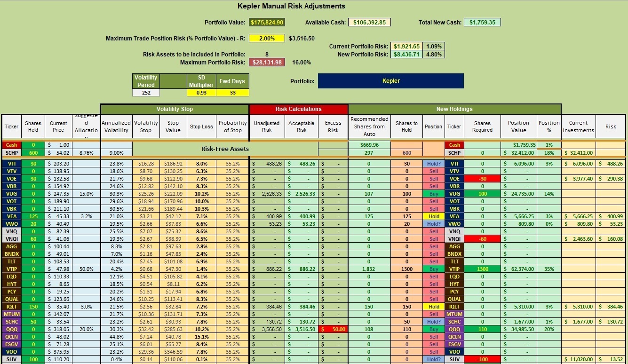Click the Shares Required column header
628x364 pixels.
pos(482,127)
